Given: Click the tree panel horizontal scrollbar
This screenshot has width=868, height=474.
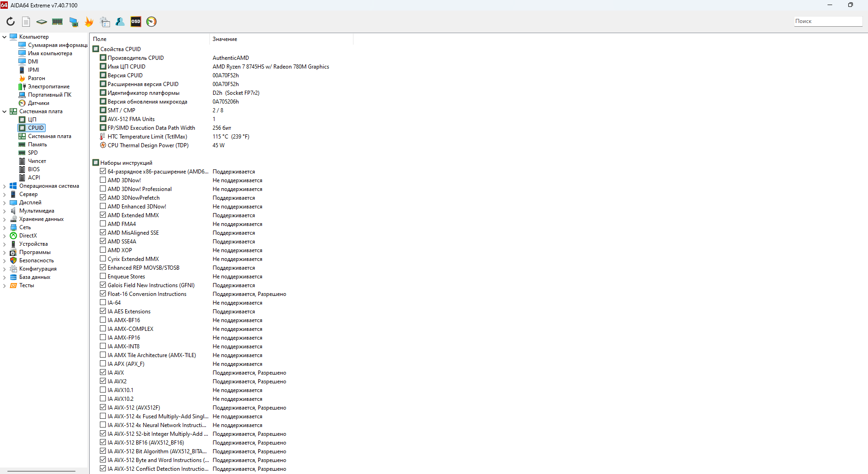Looking at the screenshot, I should pos(41,471).
